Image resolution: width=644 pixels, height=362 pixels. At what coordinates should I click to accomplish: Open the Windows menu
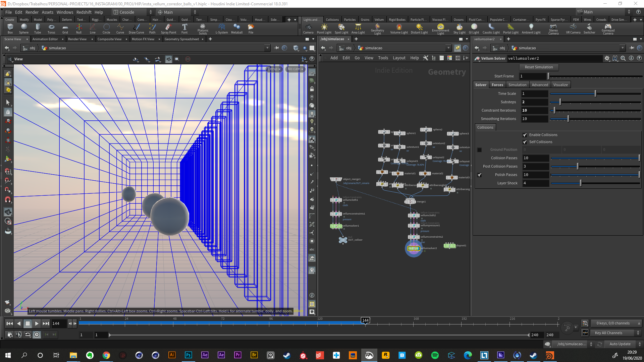click(65, 12)
